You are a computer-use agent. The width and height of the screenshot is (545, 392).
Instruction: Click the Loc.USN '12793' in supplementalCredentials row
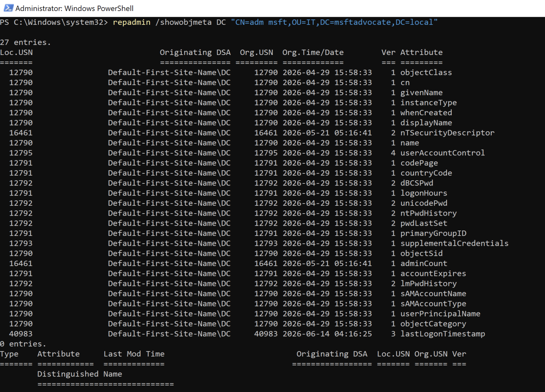[x=21, y=243]
